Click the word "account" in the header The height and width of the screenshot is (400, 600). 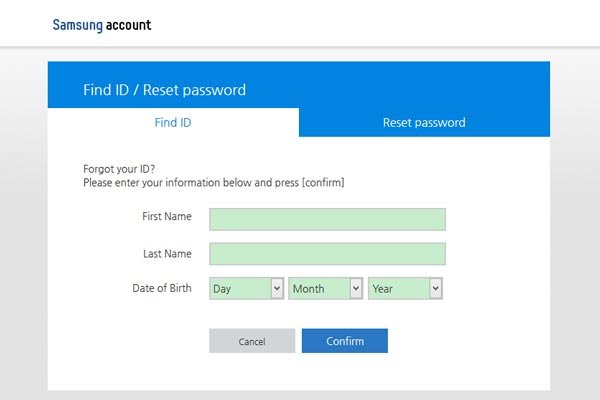tap(129, 25)
